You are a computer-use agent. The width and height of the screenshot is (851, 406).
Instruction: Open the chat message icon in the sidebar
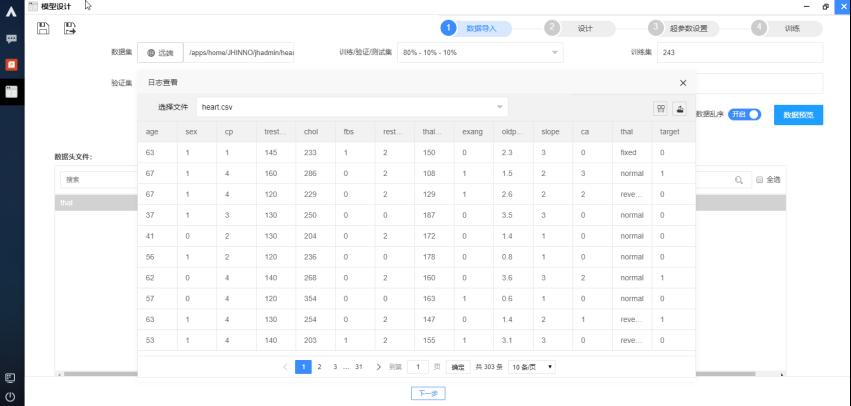click(x=11, y=39)
